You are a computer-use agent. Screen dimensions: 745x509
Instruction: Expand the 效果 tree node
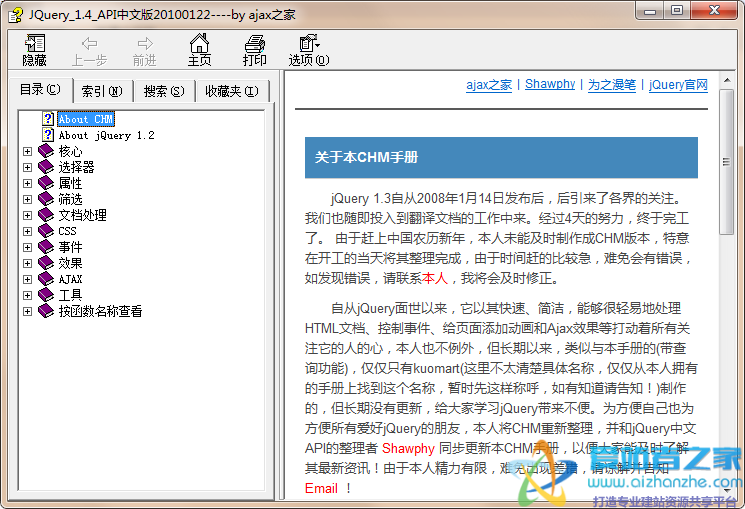(28, 263)
